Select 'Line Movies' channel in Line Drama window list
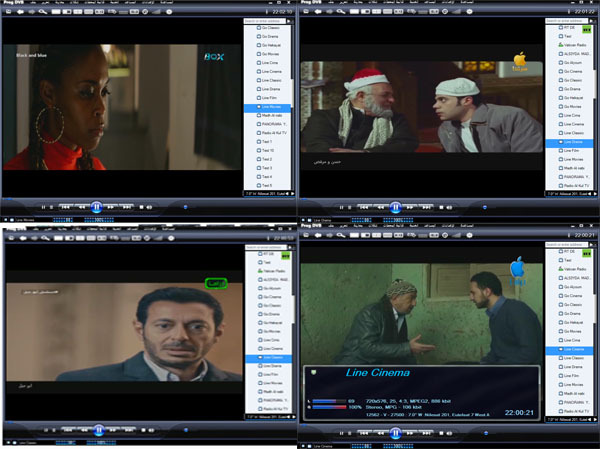Image resolution: width=600 pixels, height=449 pixels. tap(573, 159)
